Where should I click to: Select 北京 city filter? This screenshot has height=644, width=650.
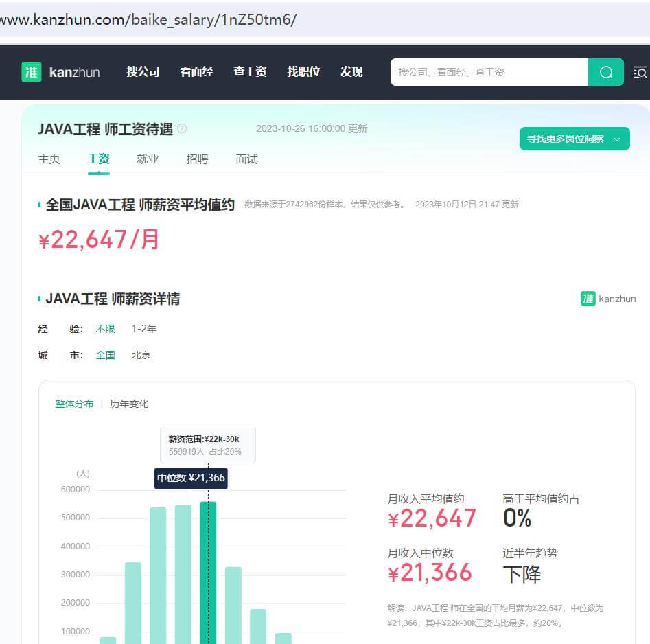coord(141,356)
